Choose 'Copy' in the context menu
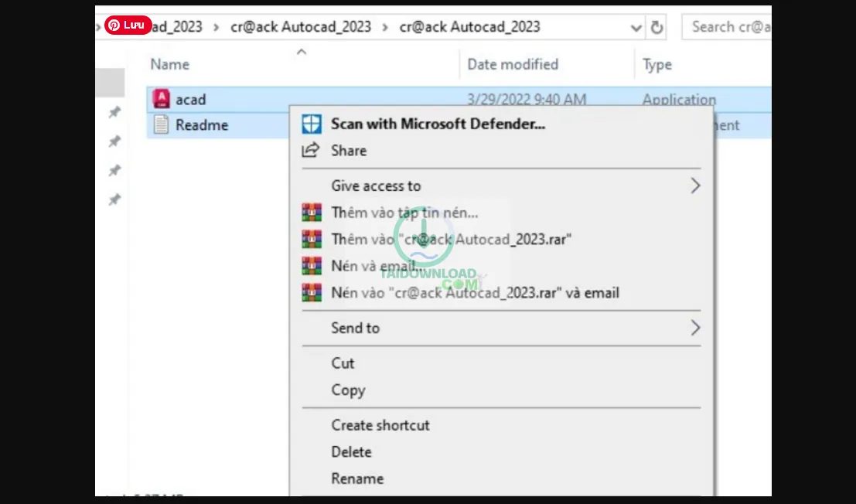 click(347, 390)
